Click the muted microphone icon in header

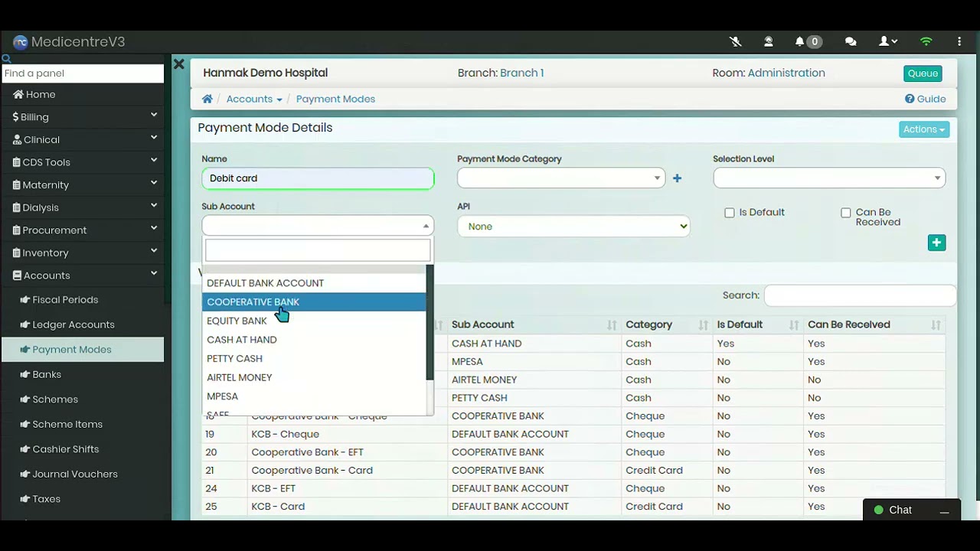tap(736, 42)
